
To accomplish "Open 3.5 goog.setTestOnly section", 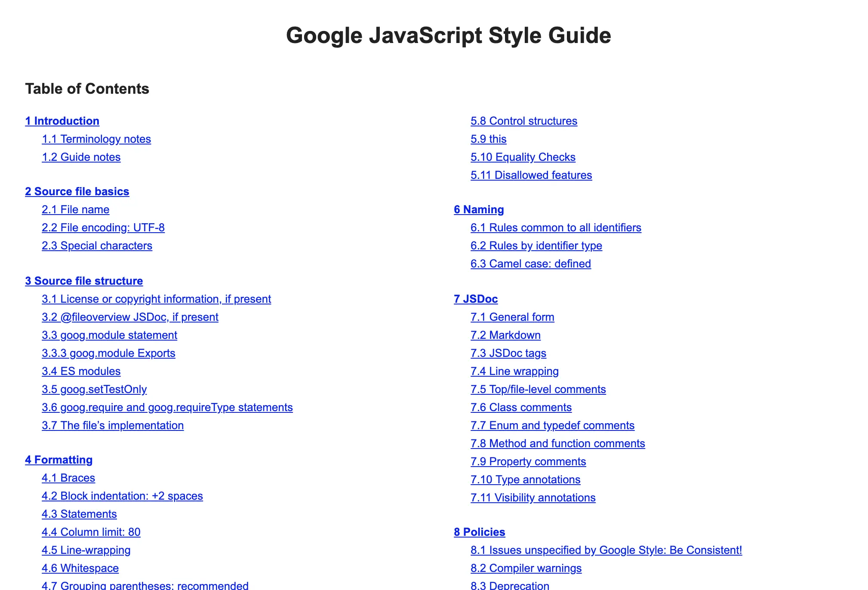I will coord(94,389).
